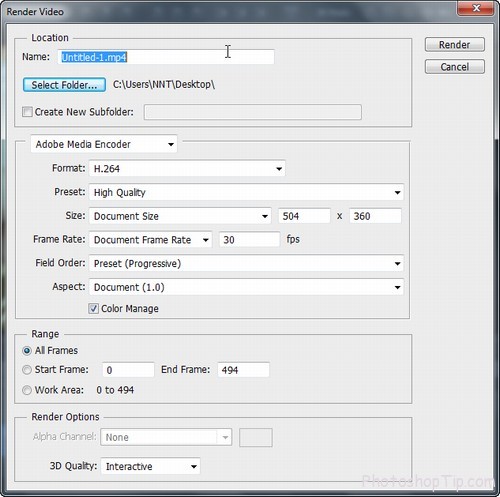Open the Document Frame Rate dropdown
Viewport: 500px width, 497px height.
tap(150, 240)
